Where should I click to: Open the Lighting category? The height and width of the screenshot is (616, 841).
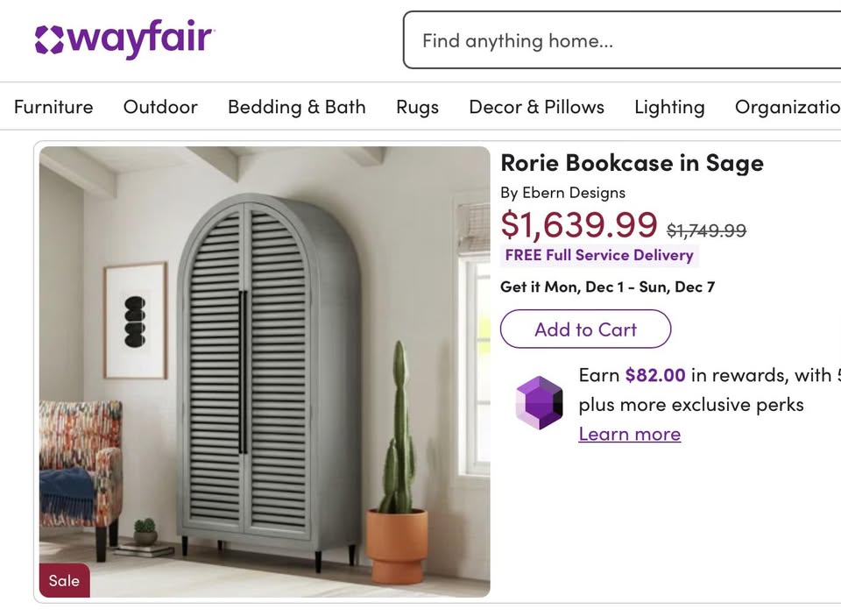[x=669, y=107]
